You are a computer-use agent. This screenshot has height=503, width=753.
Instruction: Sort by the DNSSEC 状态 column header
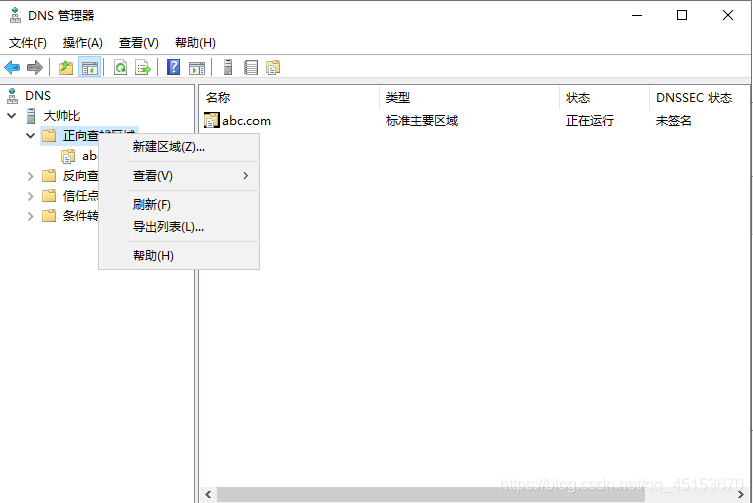(699, 98)
